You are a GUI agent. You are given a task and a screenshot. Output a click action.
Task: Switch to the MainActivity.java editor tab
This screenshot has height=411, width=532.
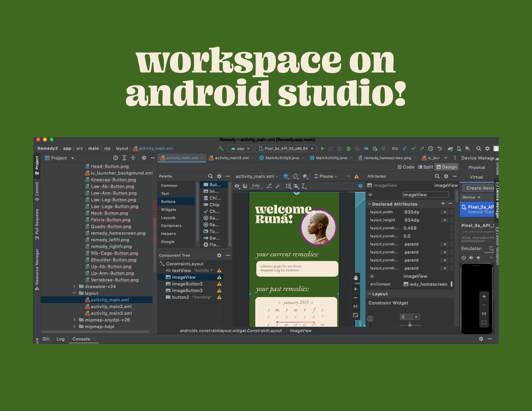(331, 158)
